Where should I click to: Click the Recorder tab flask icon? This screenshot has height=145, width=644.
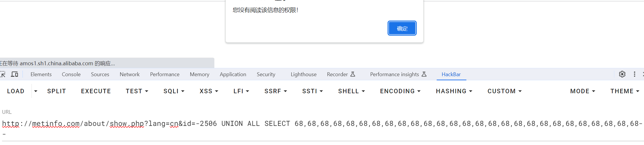coord(353,74)
